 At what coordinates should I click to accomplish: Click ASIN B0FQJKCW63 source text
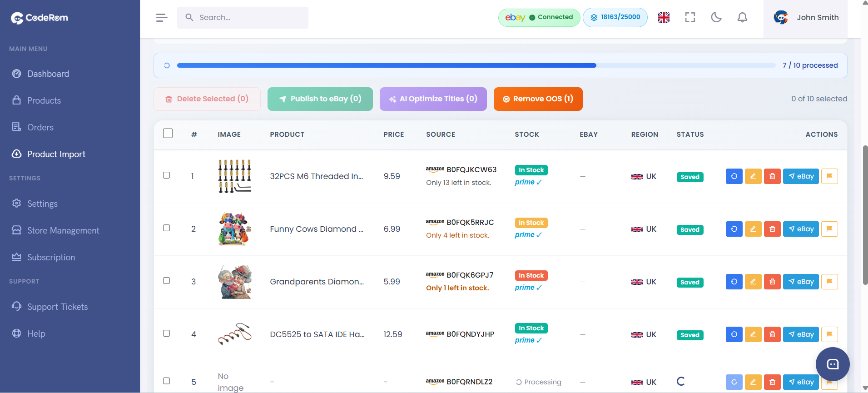[471, 169]
